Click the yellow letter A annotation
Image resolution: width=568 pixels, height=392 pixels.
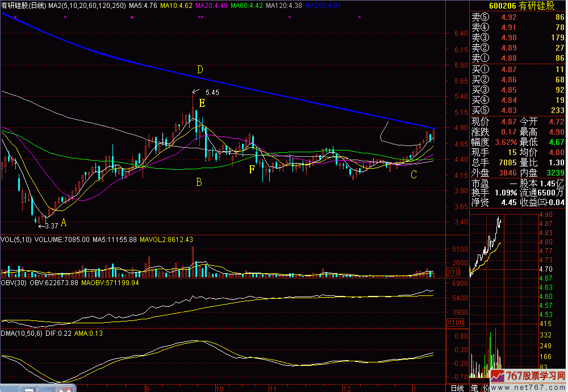click(x=64, y=222)
